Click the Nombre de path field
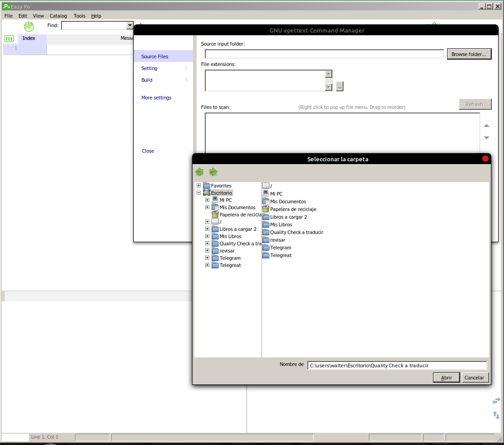This screenshot has width=504, height=445. [x=397, y=365]
